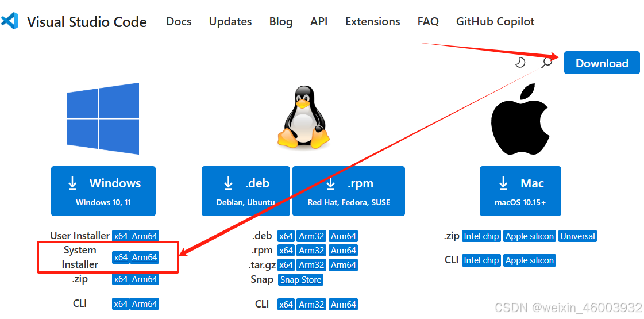Select Linux .tar.gz x64 download
644x319 pixels.
(286, 265)
